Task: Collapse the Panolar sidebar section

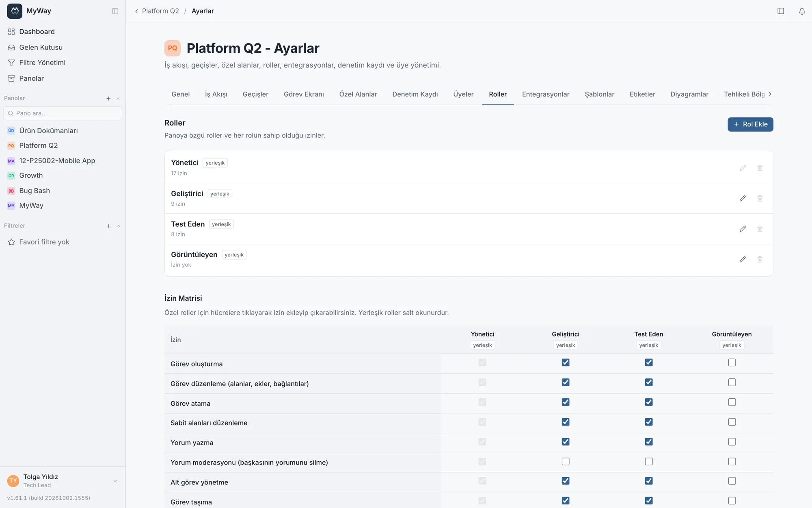Action: pyautogui.click(x=118, y=98)
